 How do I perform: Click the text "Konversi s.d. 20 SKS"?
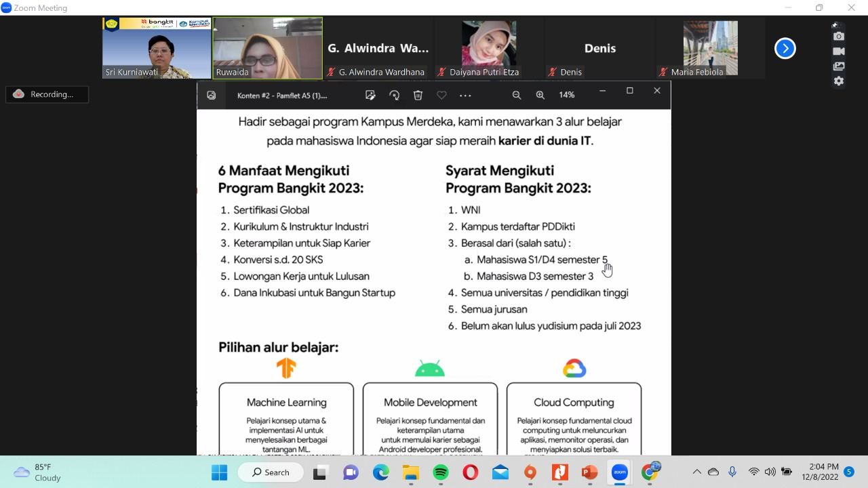point(278,260)
